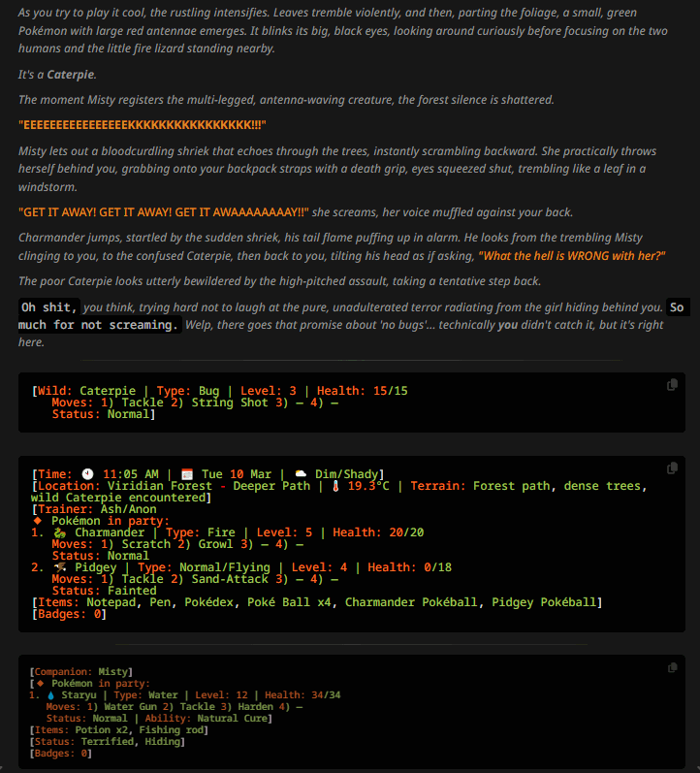700x773 pixels.
Task: Click the highlighted "Oh shit," snippet
Action: (48, 307)
